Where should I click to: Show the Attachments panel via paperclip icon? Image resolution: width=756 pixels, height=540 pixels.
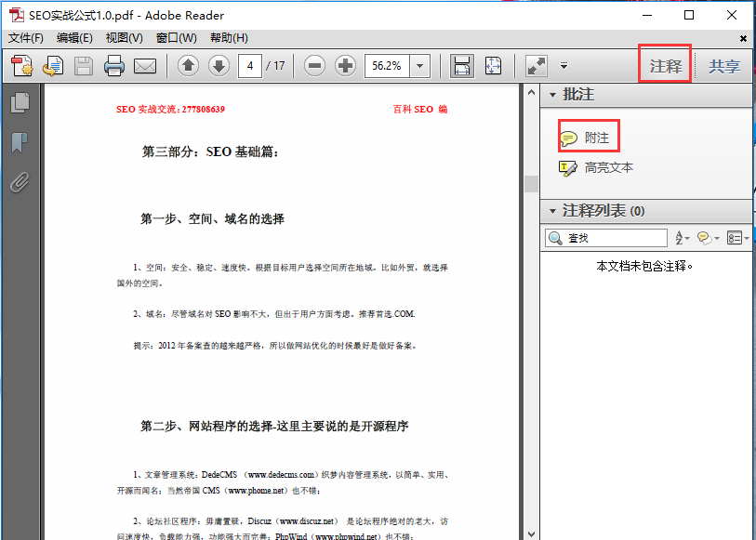20,182
